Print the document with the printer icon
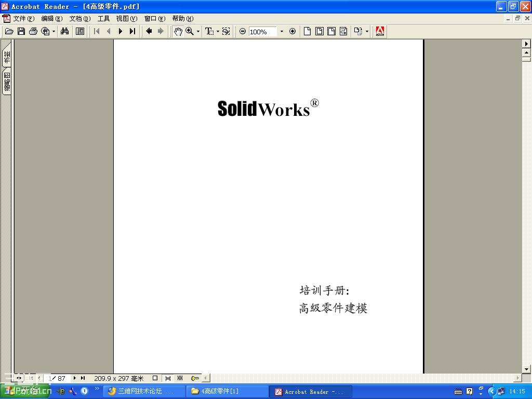 click(33, 32)
